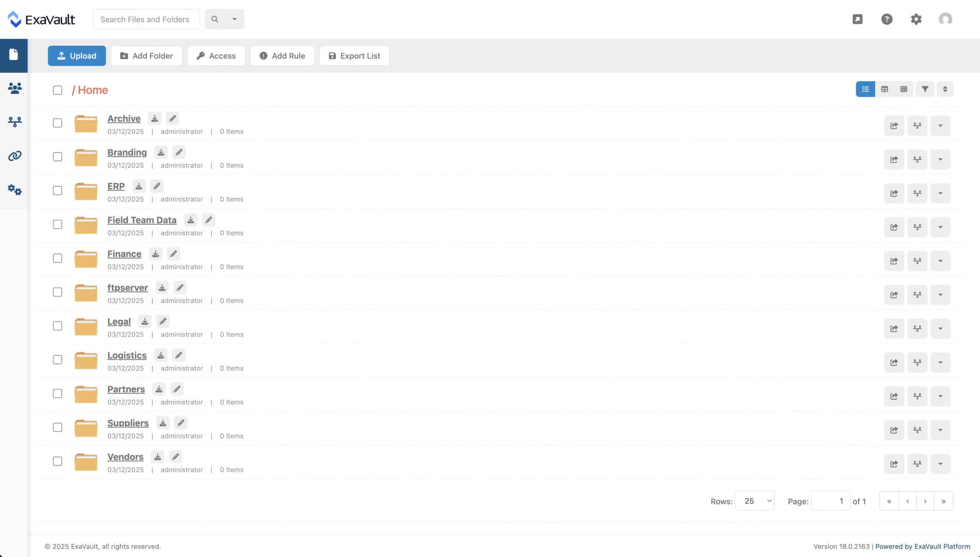Image resolution: width=980 pixels, height=557 pixels.
Task: Open the workflows icon in the sidebar
Action: point(14,123)
